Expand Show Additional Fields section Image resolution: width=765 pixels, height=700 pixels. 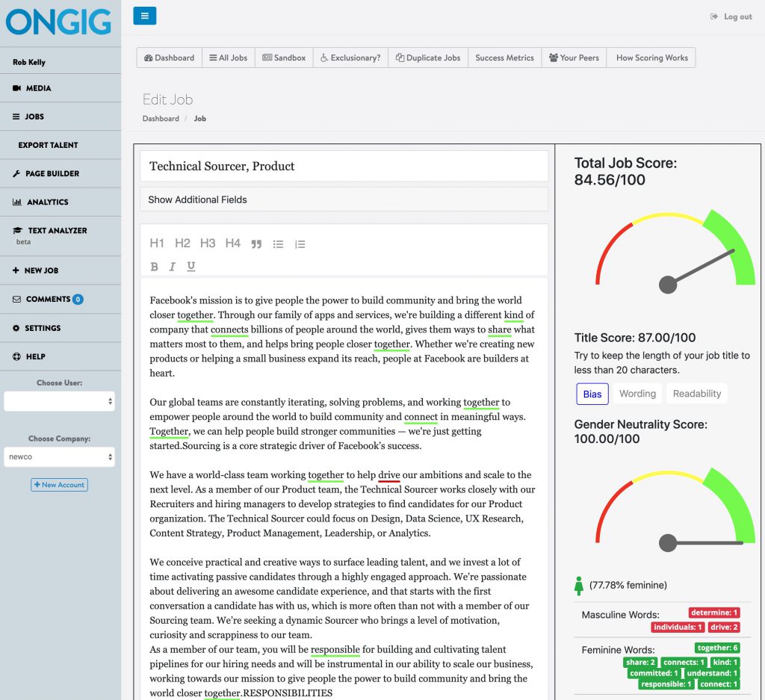point(197,199)
